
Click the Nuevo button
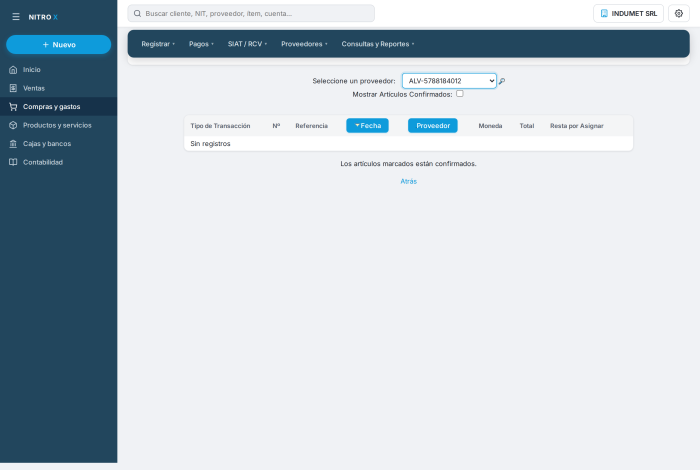click(x=58, y=45)
